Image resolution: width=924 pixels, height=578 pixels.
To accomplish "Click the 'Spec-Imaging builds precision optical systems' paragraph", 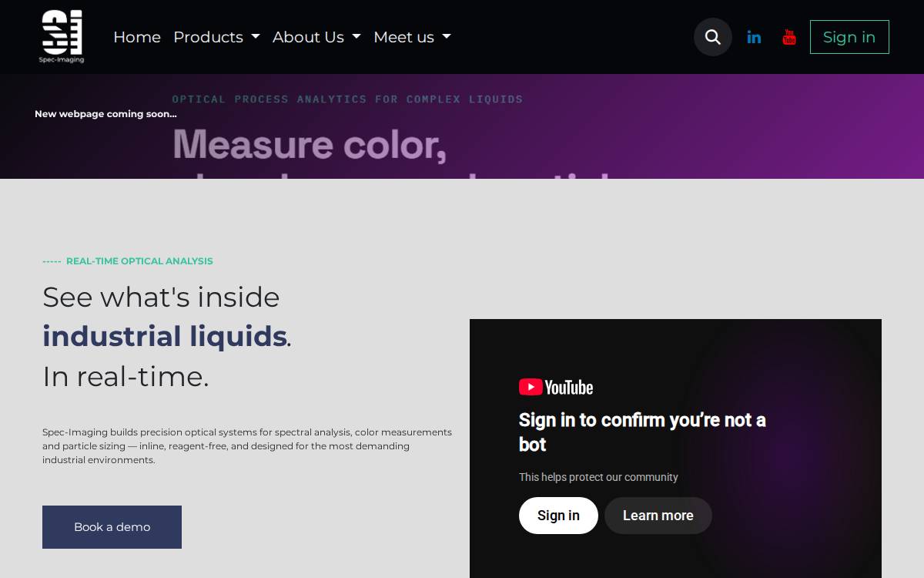I will click(247, 446).
